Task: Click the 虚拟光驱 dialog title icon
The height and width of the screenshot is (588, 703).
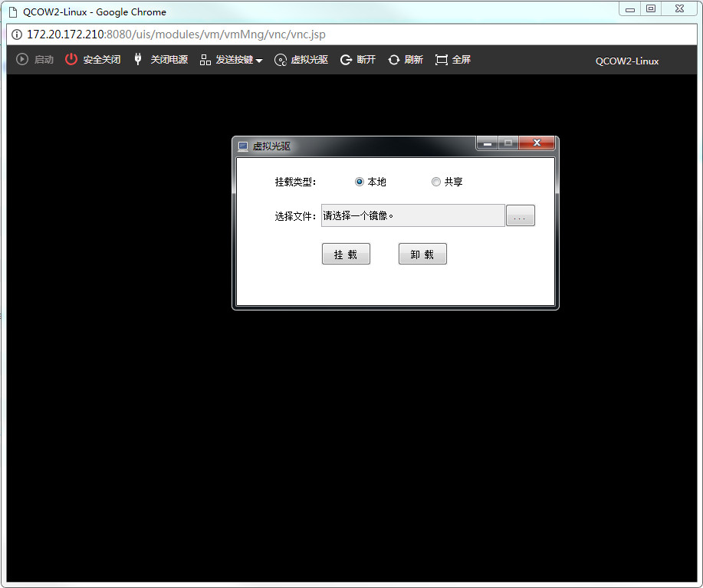Action: 243,146
